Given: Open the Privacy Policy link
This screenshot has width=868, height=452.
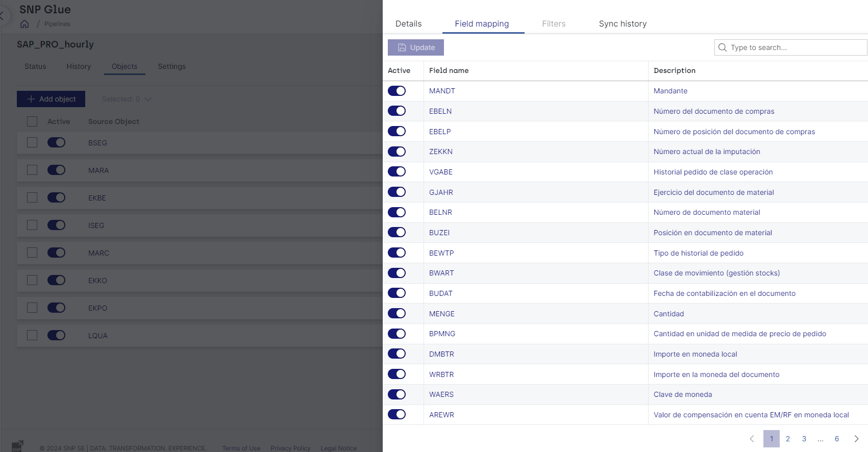Looking at the screenshot, I should 290,448.
